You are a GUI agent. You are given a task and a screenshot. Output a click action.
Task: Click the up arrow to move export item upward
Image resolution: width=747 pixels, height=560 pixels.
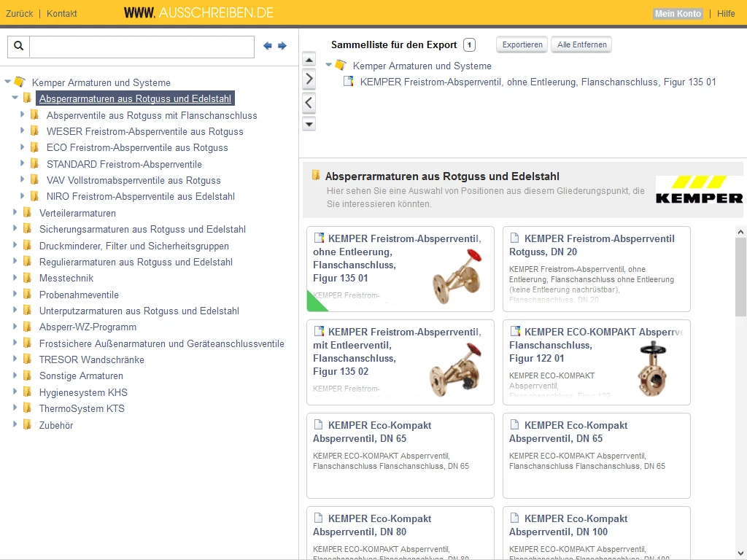click(309, 60)
